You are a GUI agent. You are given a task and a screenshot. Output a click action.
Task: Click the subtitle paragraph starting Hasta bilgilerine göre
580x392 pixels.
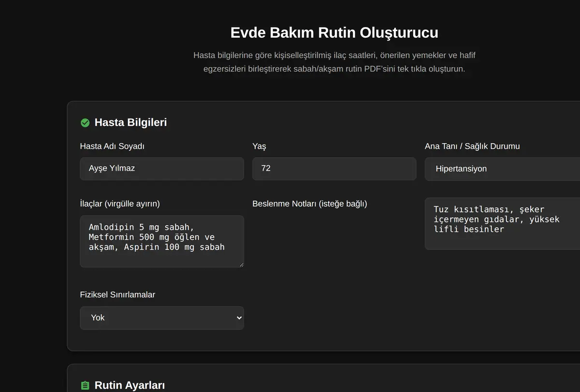pyautogui.click(x=334, y=62)
